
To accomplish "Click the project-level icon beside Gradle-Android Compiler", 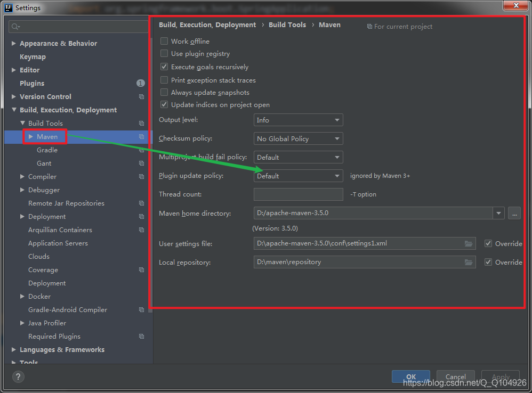I will click(141, 309).
